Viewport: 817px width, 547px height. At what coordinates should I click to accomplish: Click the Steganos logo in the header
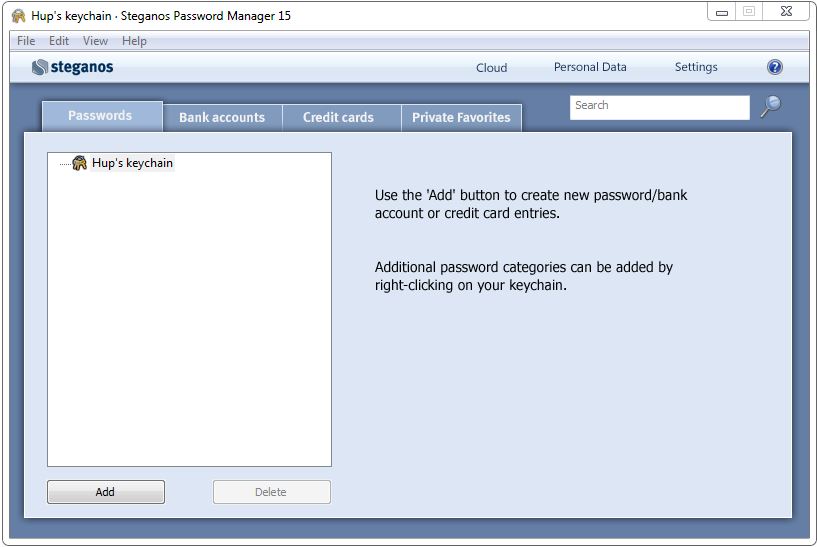72,67
